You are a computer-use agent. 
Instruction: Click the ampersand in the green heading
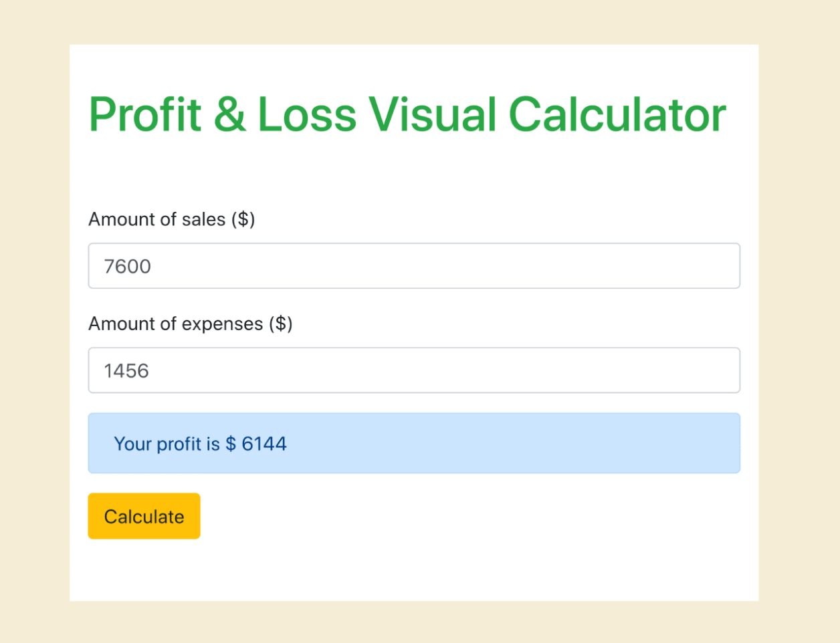pyautogui.click(x=230, y=115)
